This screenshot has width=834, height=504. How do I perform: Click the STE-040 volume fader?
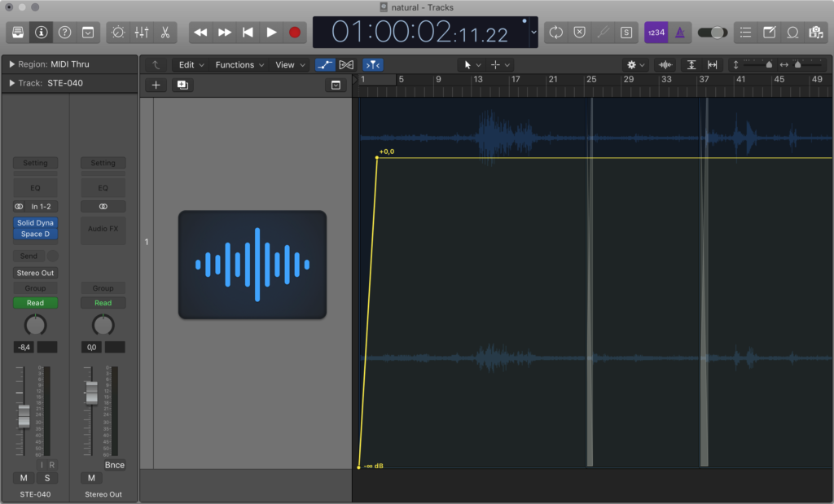[x=24, y=415]
